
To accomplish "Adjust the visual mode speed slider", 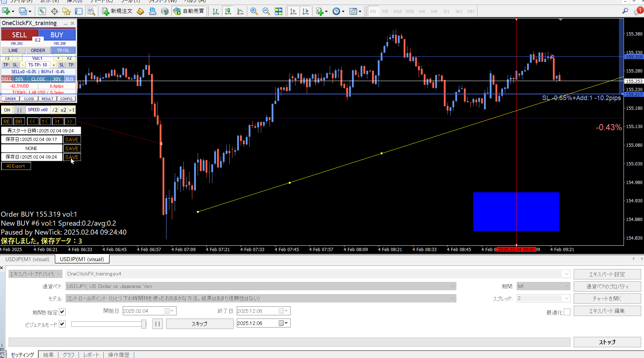I will pos(144,324).
